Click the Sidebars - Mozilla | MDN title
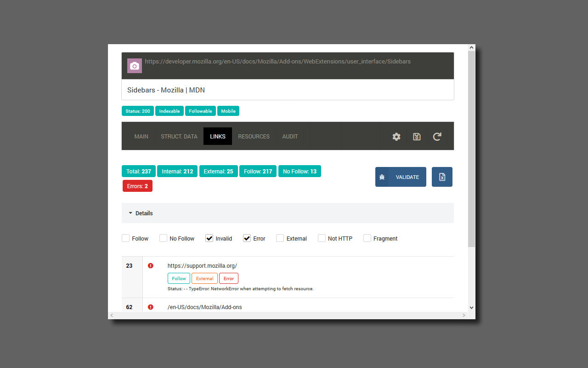588x368 pixels. point(166,90)
